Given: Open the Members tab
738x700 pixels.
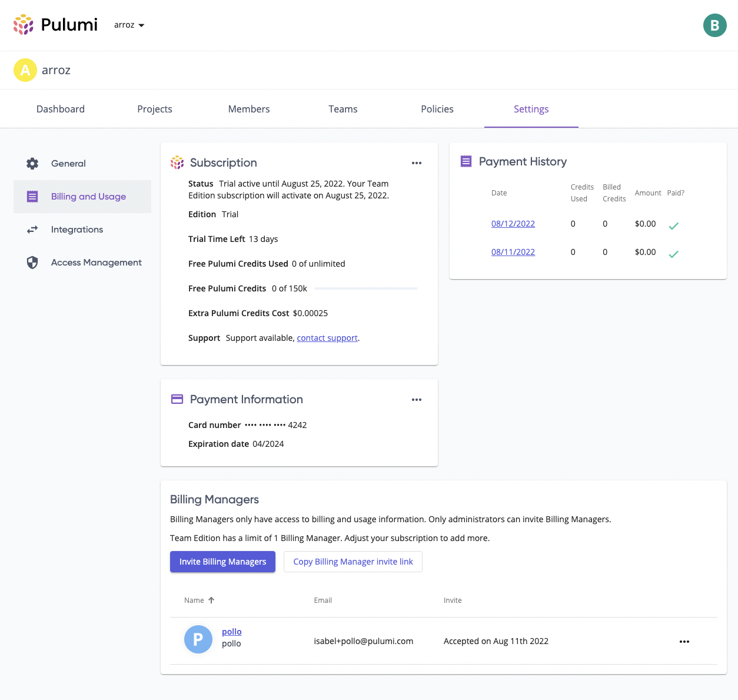Looking at the screenshot, I should tap(249, 109).
